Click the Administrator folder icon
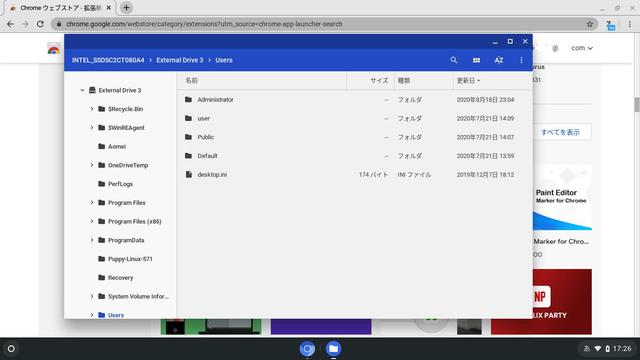This screenshot has height=360, width=640. pos(188,100)
